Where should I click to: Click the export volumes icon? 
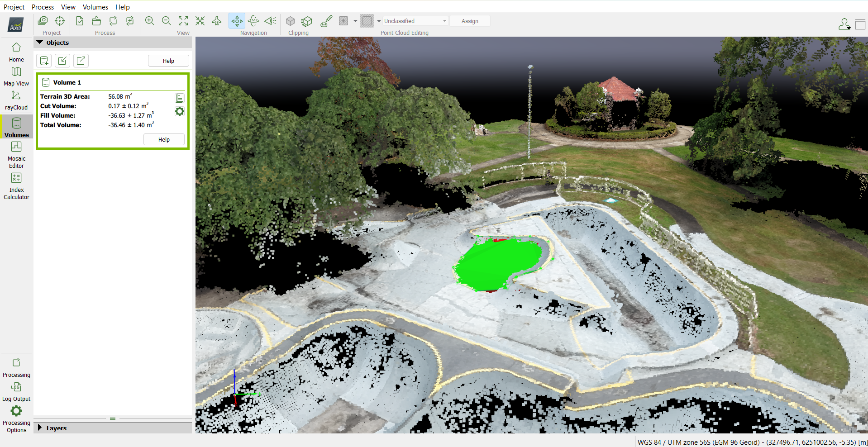point(81,61)
